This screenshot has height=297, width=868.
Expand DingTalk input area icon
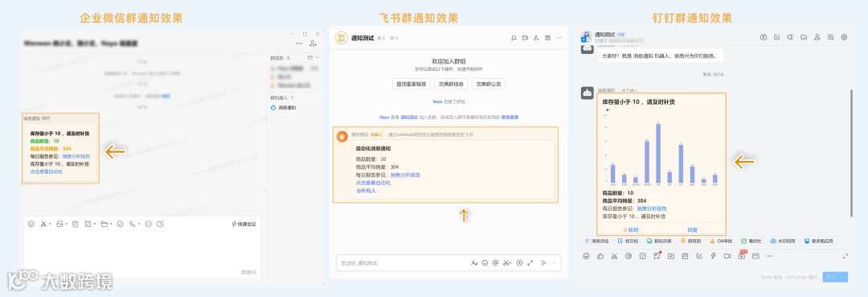[x=845, y=256]
